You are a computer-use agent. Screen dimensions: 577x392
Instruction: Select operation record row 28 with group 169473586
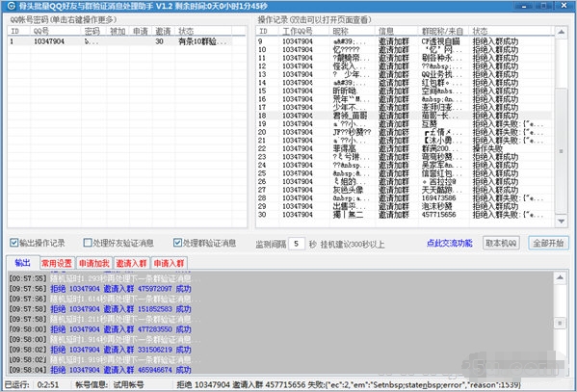click(x=405, y=198)
